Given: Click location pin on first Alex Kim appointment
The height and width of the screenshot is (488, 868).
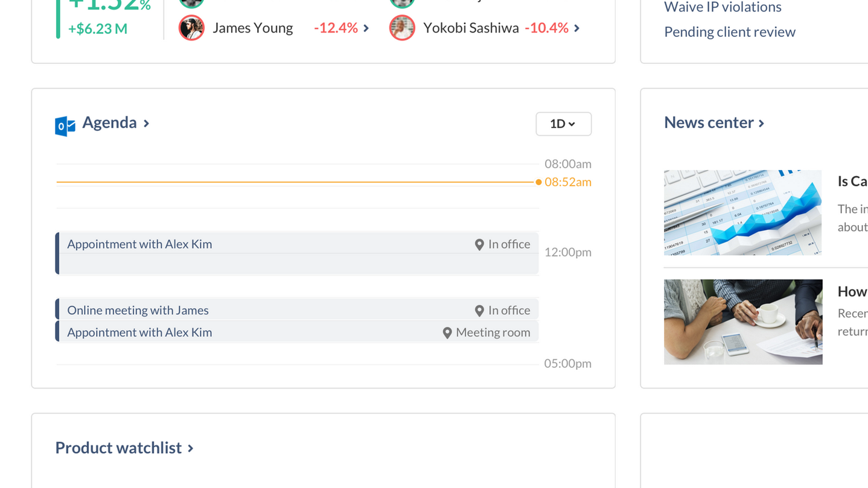Looking at the screenshot, I should [479, 244].
